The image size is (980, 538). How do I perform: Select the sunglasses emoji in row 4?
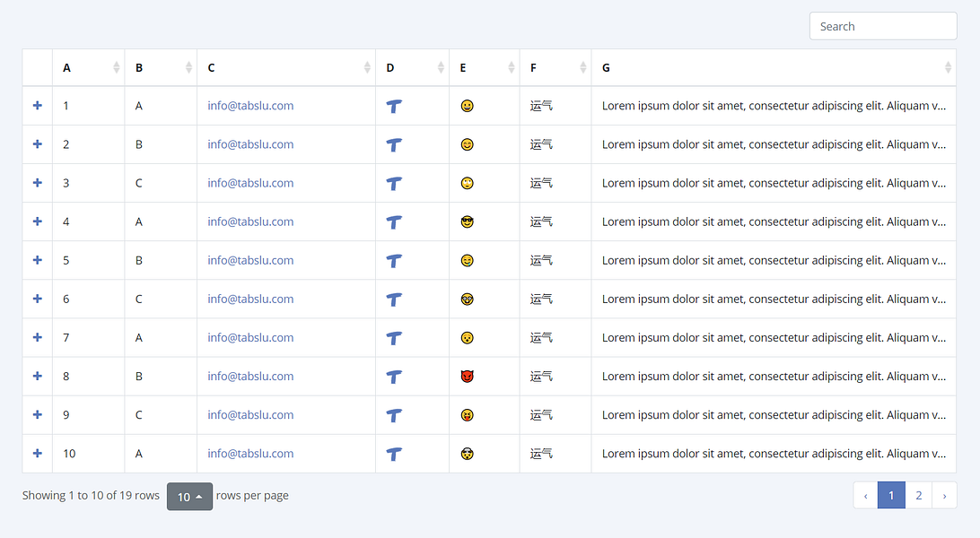[467, 222]
